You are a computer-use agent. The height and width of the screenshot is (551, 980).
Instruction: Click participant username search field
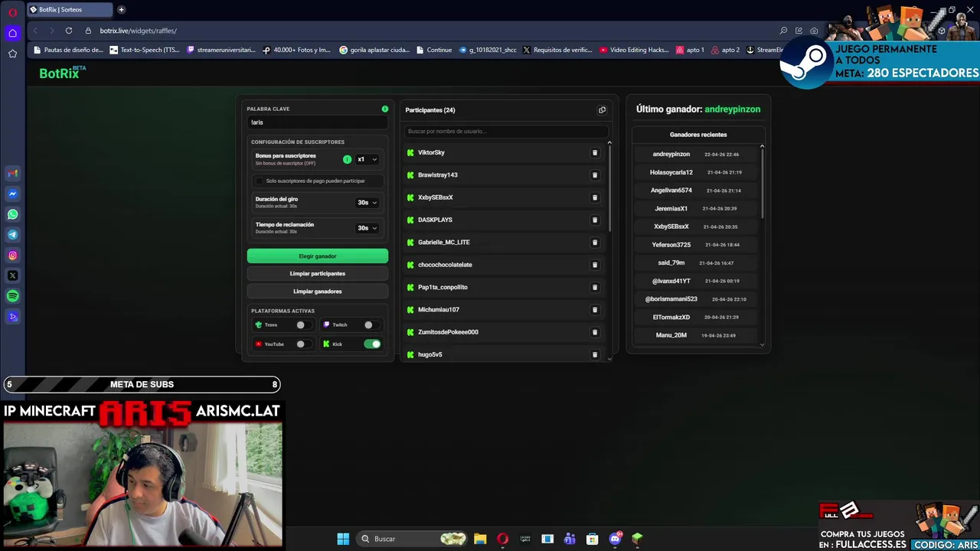[505, 132]
